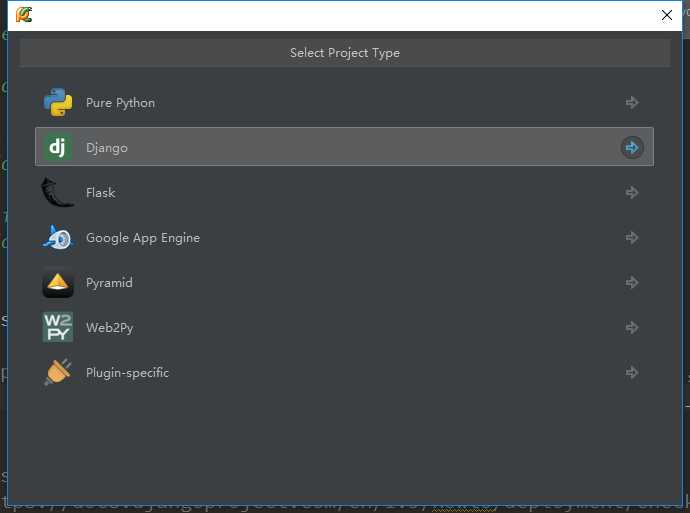Choose Flask project type

click(x=344, y=192)
